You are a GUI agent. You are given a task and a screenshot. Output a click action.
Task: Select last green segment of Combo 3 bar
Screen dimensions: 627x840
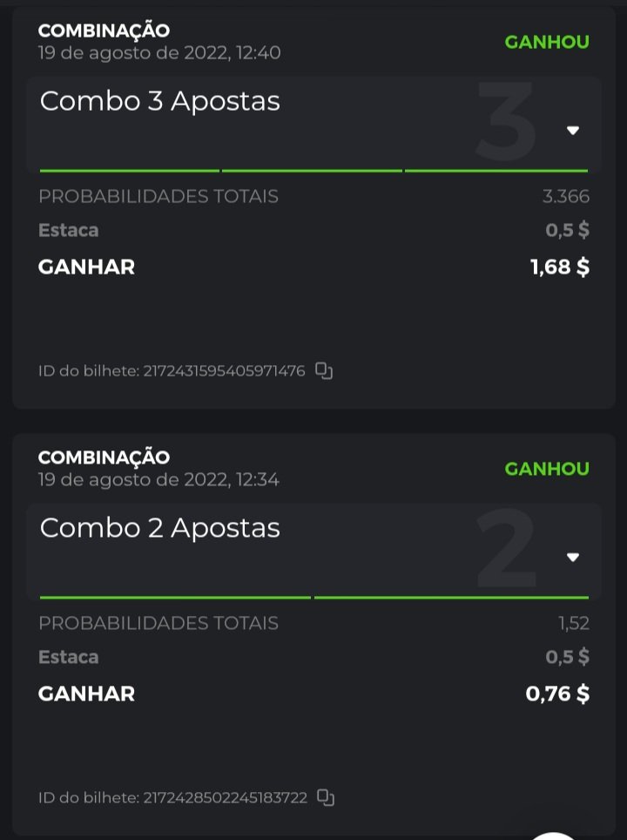click(x=496, y=171)
